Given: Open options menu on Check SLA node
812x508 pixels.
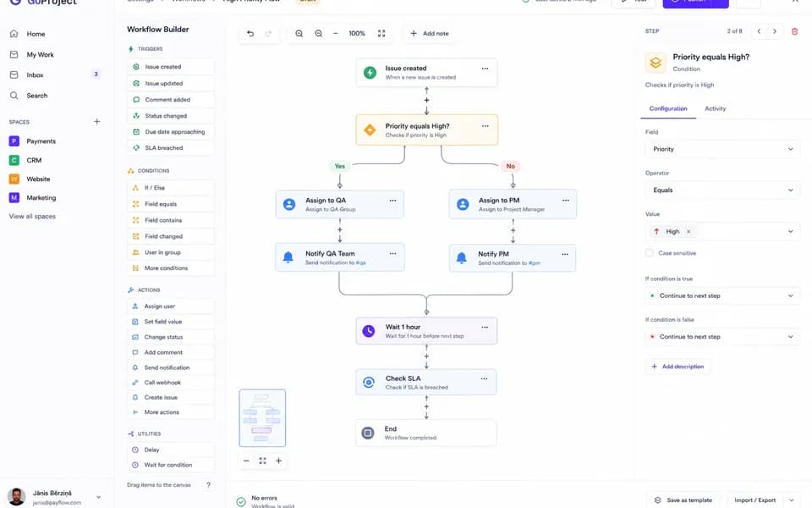Looking at the screenshot, I should 484,378.
